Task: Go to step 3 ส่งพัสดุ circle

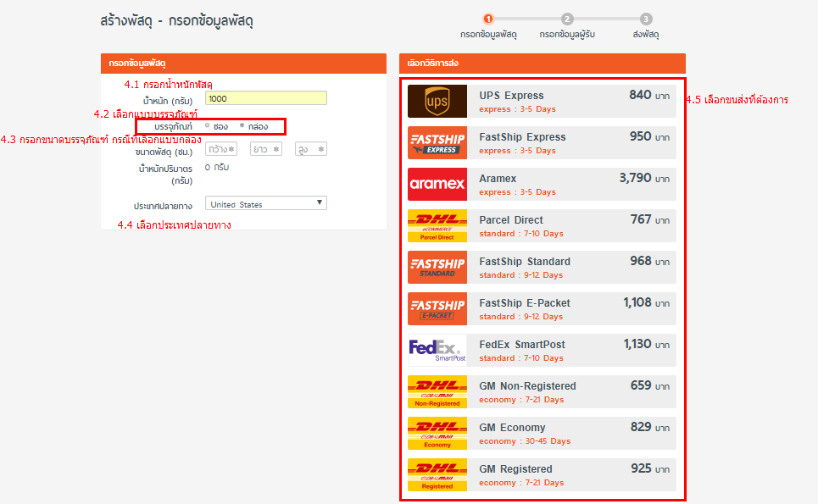Action: tap(646, 19)
